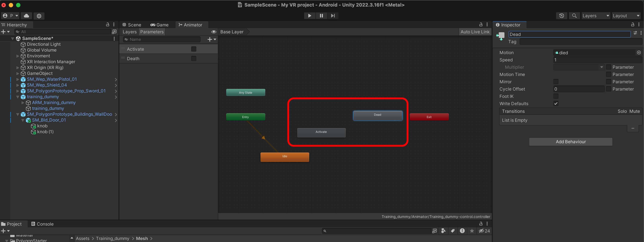
Task: Enable the Death parameter checkbox
Action: (194, 58)
